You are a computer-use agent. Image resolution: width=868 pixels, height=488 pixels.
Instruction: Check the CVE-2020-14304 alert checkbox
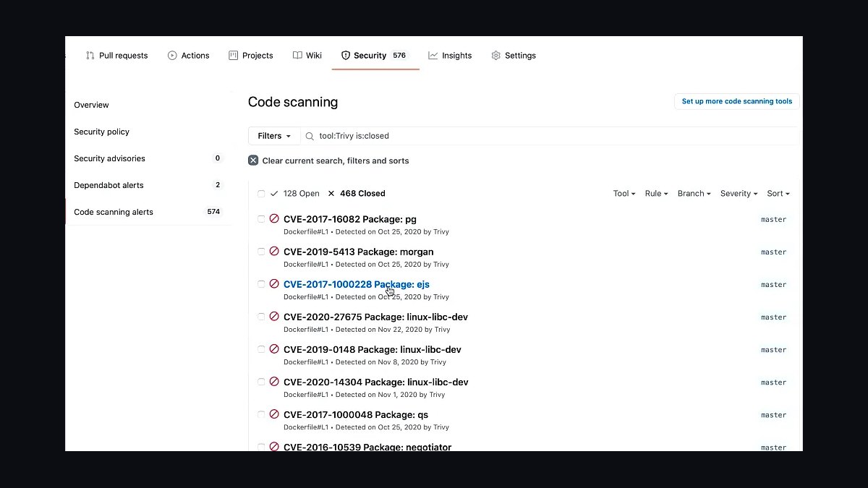pos(261,382)
